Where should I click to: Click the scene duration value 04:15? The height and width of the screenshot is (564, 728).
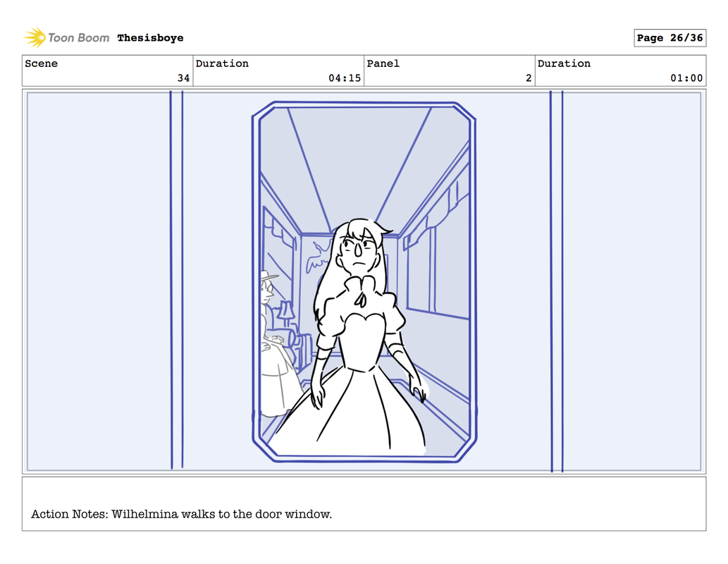coord(345,78)
